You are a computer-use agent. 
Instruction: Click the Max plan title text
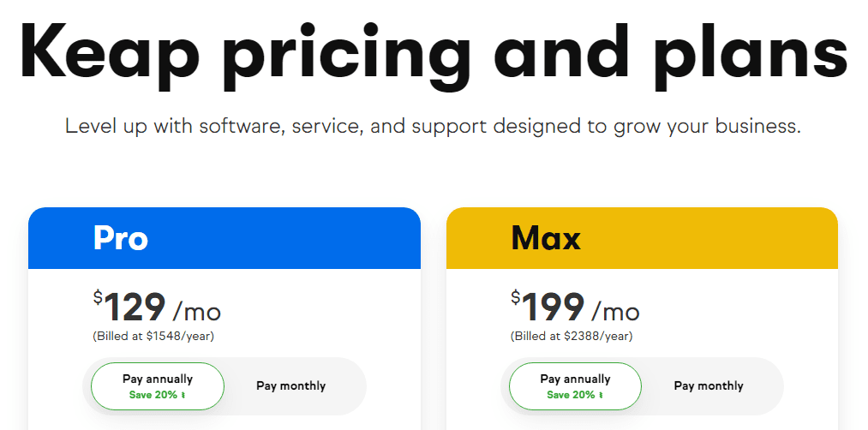[x=546, y=238]
